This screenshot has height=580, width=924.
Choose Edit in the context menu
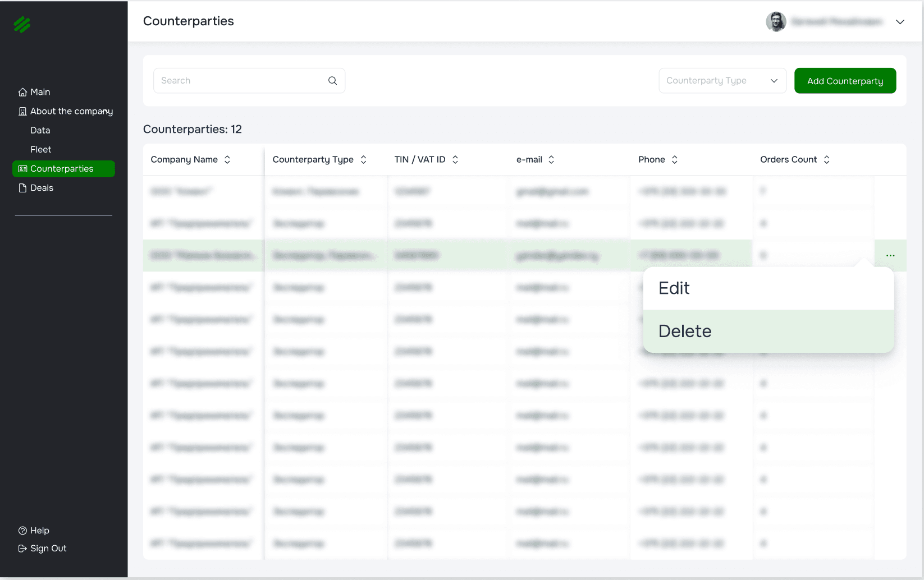pos(769,288)
